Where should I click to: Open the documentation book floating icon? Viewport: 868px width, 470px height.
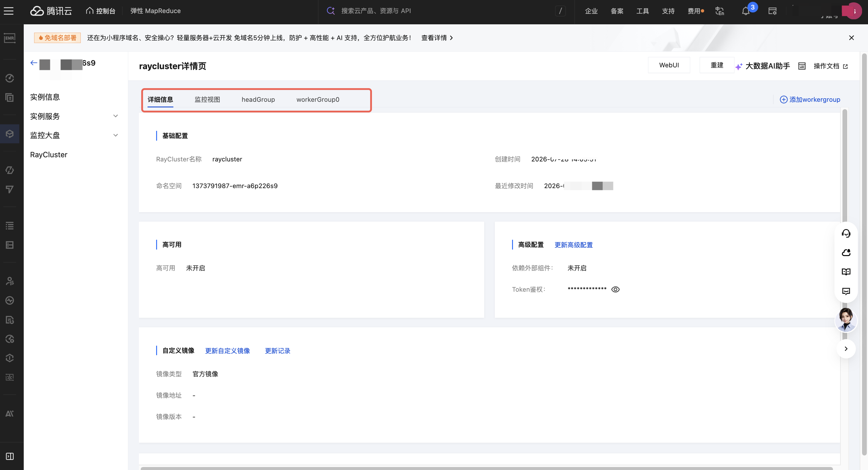click(x=846, y=272)
